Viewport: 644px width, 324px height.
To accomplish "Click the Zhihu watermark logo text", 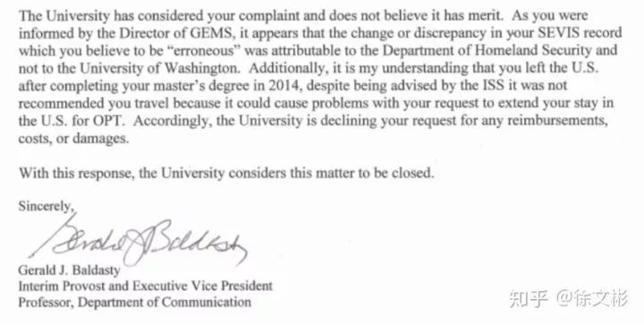I will 529,299.
